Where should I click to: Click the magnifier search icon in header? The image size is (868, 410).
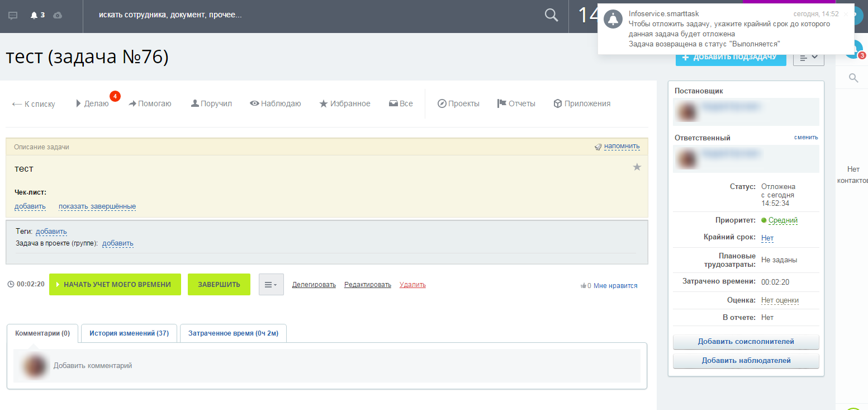pos(551,16)
